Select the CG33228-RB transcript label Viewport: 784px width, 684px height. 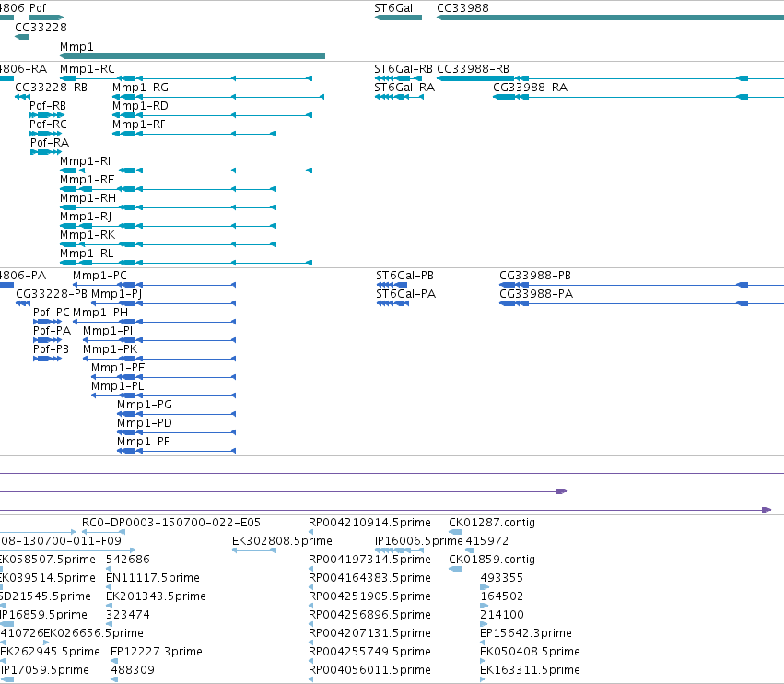52,88
